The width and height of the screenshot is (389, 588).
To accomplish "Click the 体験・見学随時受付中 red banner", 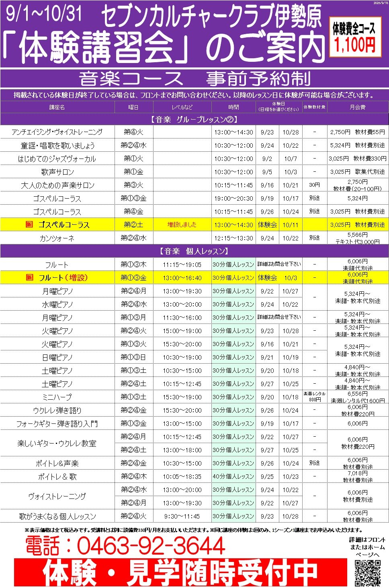I will click(180, 573).
